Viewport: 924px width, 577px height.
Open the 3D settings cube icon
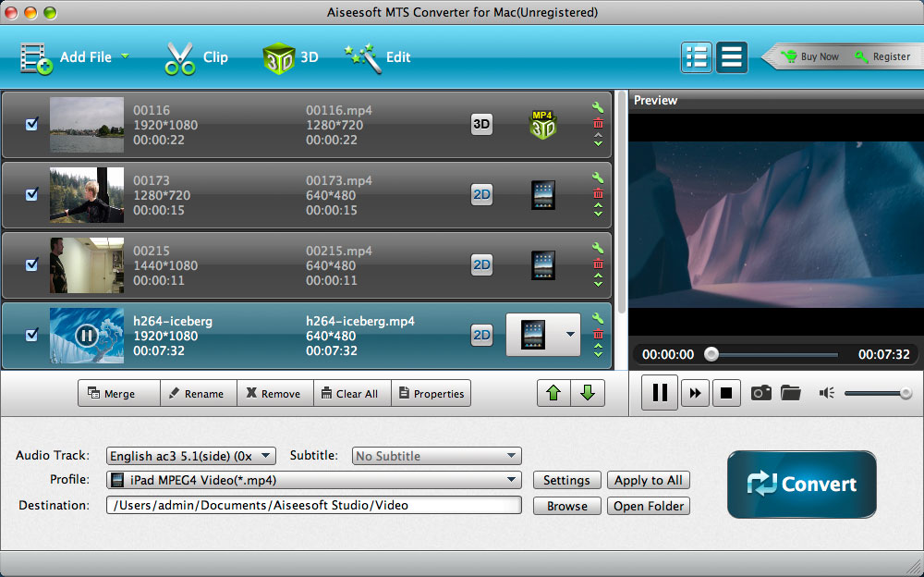click(278, 58)
